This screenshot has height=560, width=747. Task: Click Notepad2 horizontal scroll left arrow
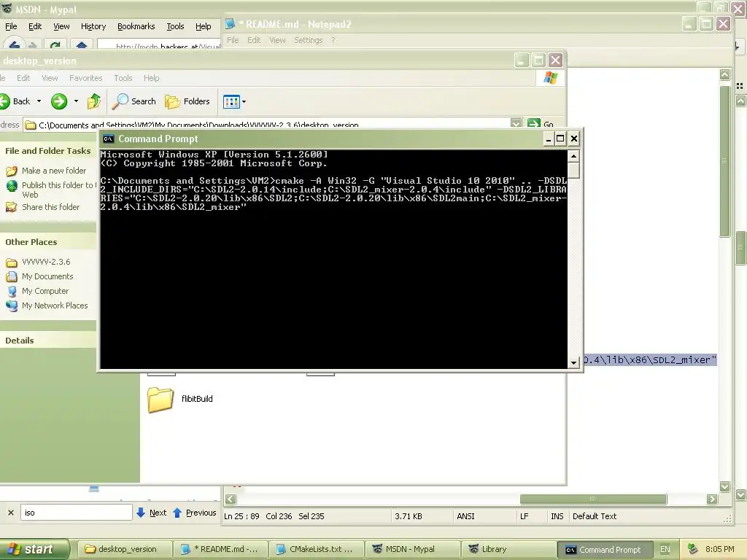click(231, 499)
